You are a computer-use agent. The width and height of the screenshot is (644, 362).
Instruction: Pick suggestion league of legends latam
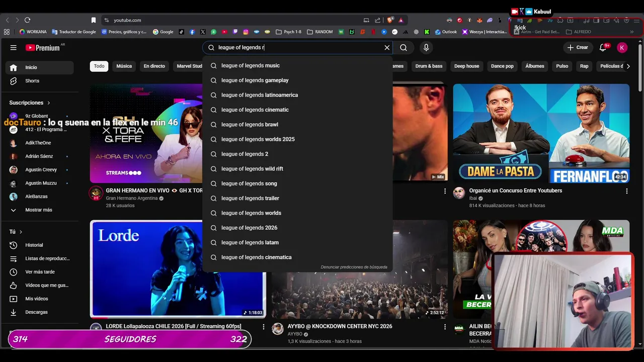pyautogui.click(x=297, y=242)
